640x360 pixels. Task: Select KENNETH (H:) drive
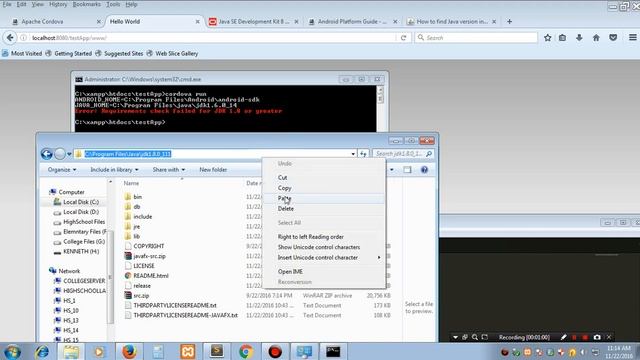click(76, 251)
